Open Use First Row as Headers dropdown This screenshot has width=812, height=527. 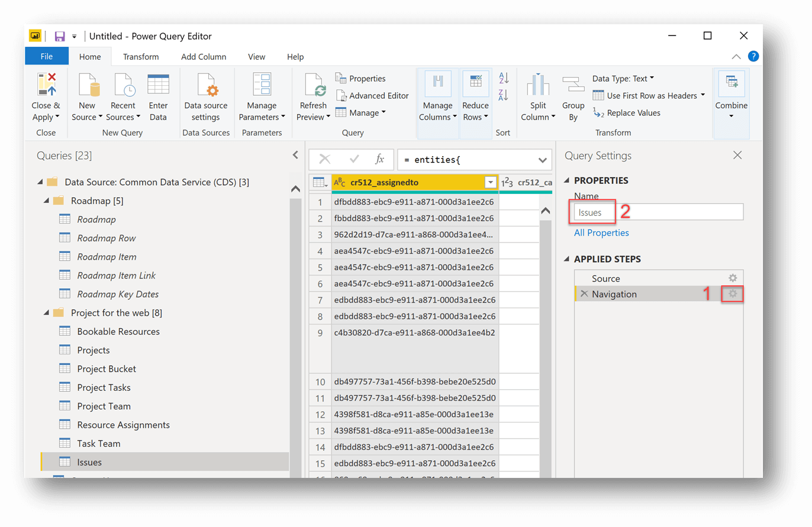click(x=649, y=95)
